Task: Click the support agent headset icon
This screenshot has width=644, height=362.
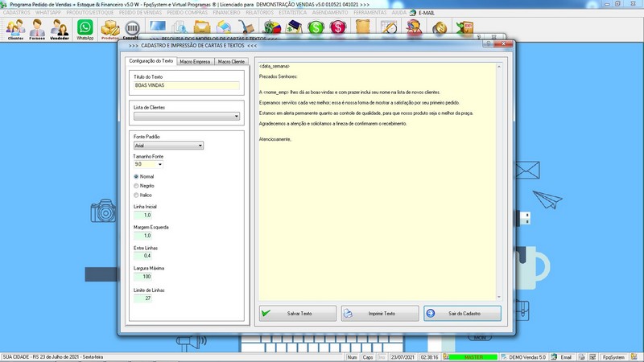Action: click(x=414, y=27)
